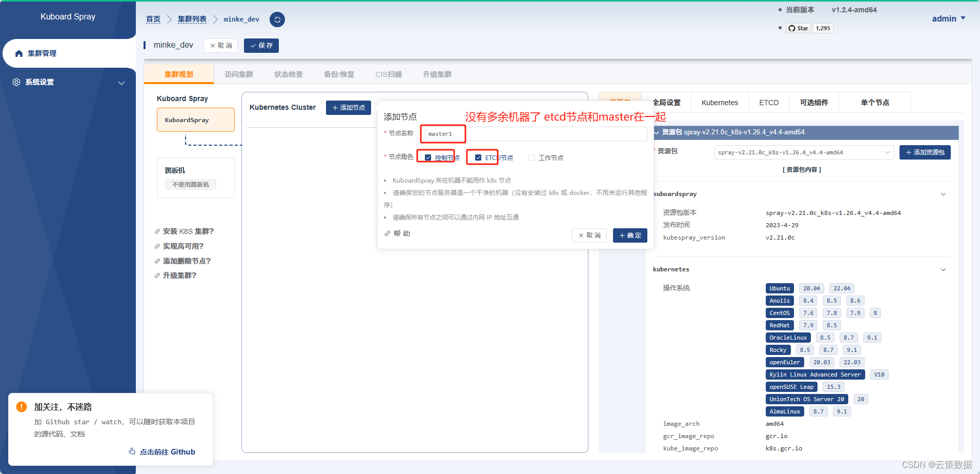Image resolution: width=980 pixels, height=474 pixels.
Task: Click the UnionTech OS Server 20 tag
Action: 807,399
